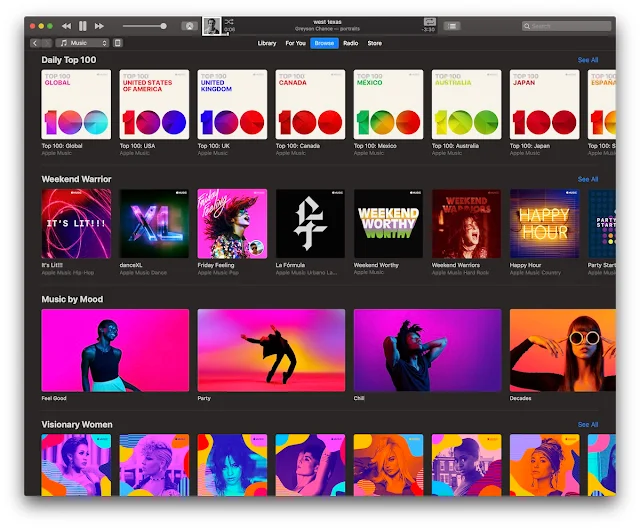Open Top 100: Global playlist cover
The width and height of the screenshot is (640, 528).
pyautogui.click(x=76, y=104)
